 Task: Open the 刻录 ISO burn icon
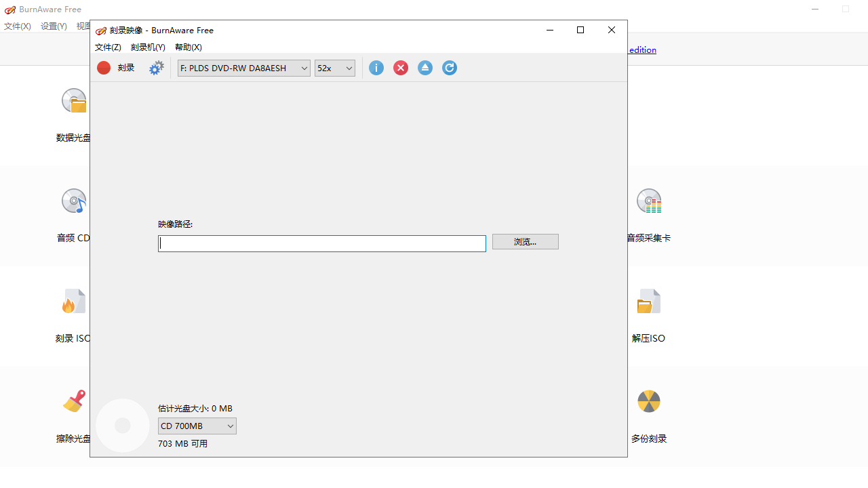pyautogui.click(x=73, y=301)
